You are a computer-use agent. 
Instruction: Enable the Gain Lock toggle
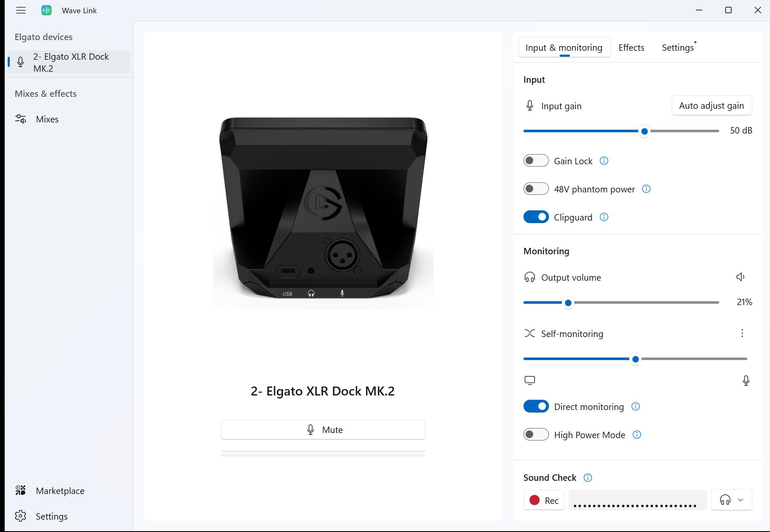pyautogui.click(x=536, y=161)
